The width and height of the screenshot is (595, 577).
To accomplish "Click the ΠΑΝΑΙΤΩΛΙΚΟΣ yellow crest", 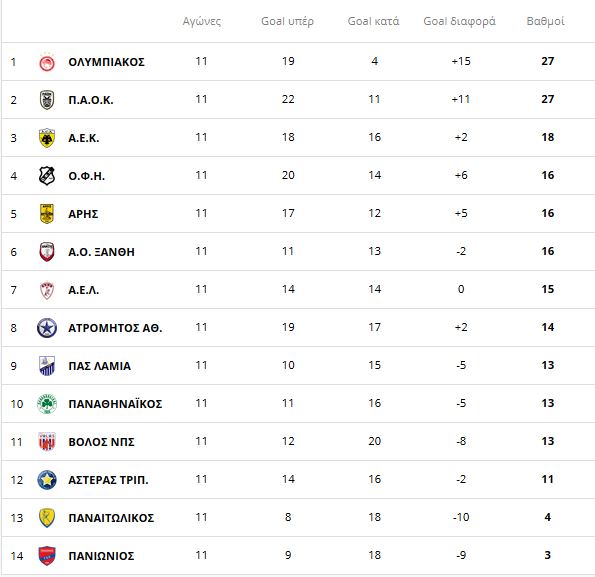I will [x=47, y=518].
